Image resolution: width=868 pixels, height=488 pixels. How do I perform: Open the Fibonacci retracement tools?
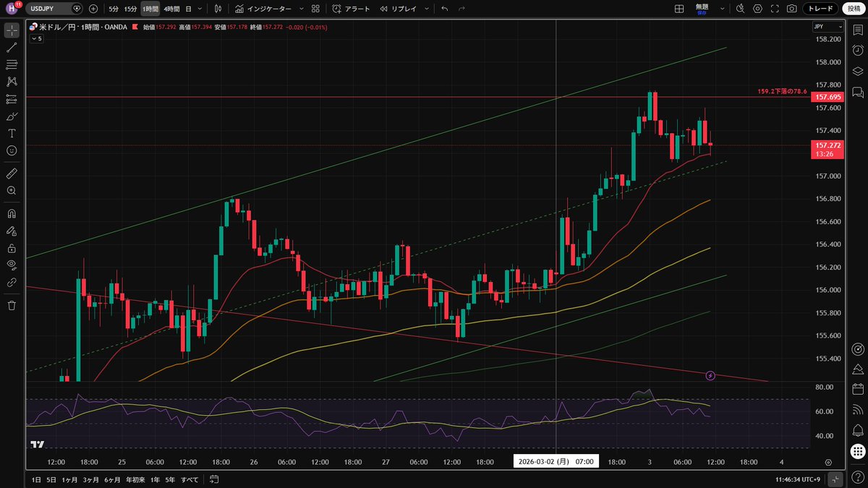point(12,65)
